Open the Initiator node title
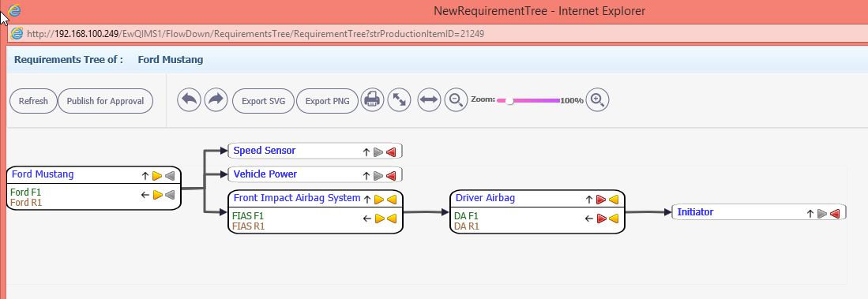This screenshot has width=868, height=299. click(695, 211)
